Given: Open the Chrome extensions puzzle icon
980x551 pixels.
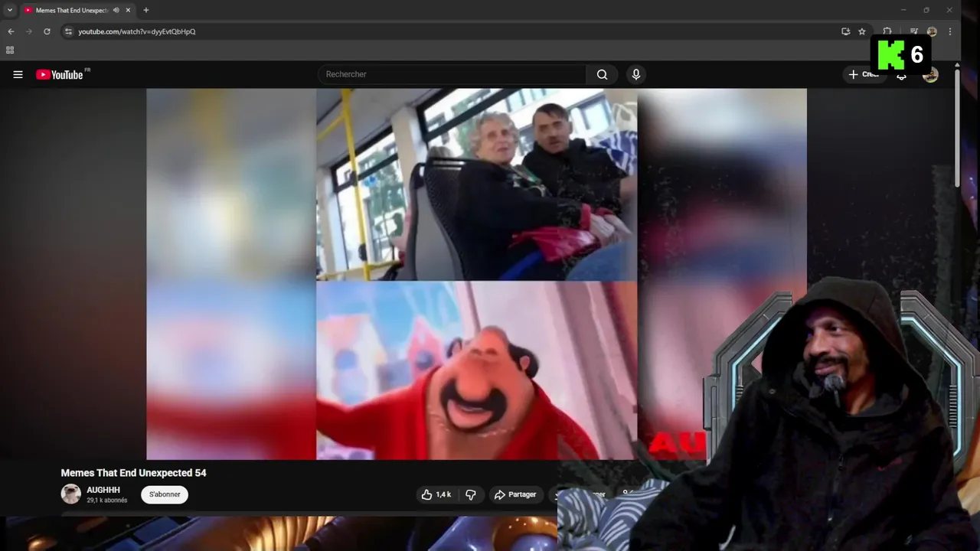Looking at the screenshot, I should 887,31.
